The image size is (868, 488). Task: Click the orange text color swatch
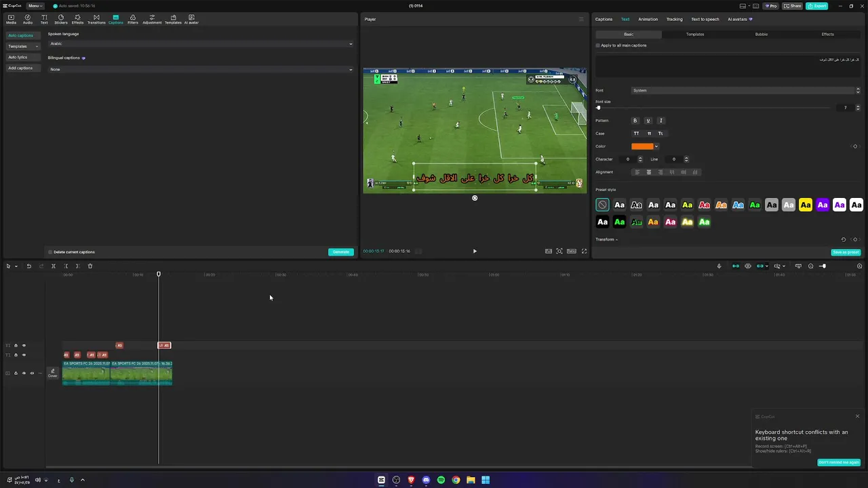642,146
